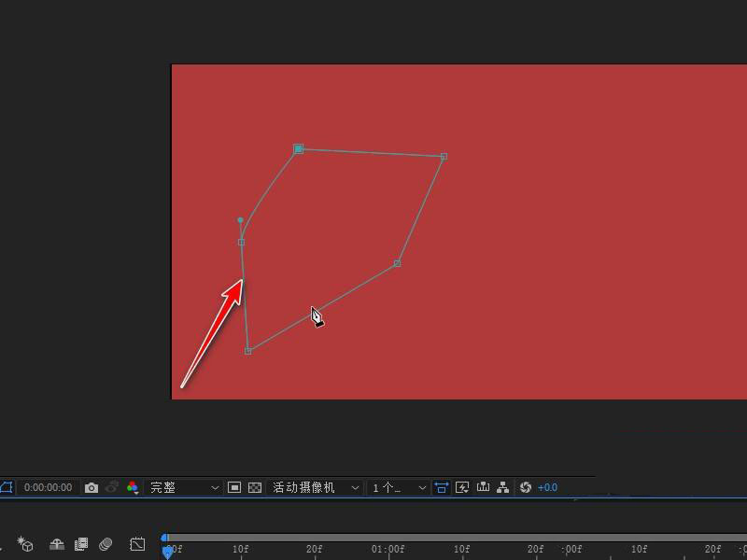Click the Fast Previews icon
The image size is (747, 560).
[x=462, y=487]
